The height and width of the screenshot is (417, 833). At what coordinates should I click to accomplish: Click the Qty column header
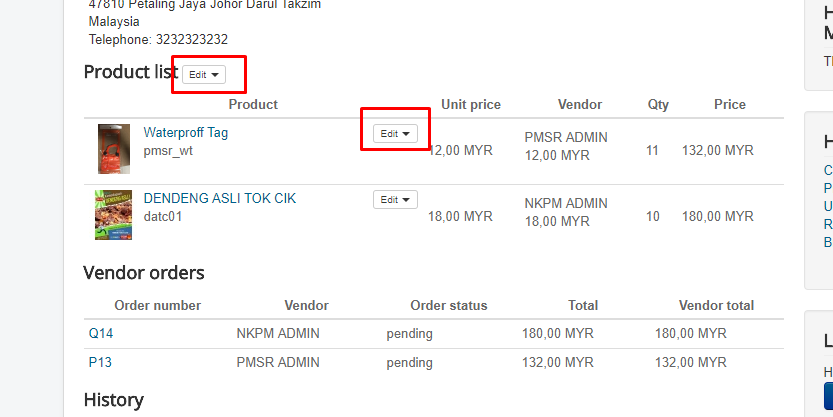click(x=658, y=104)
